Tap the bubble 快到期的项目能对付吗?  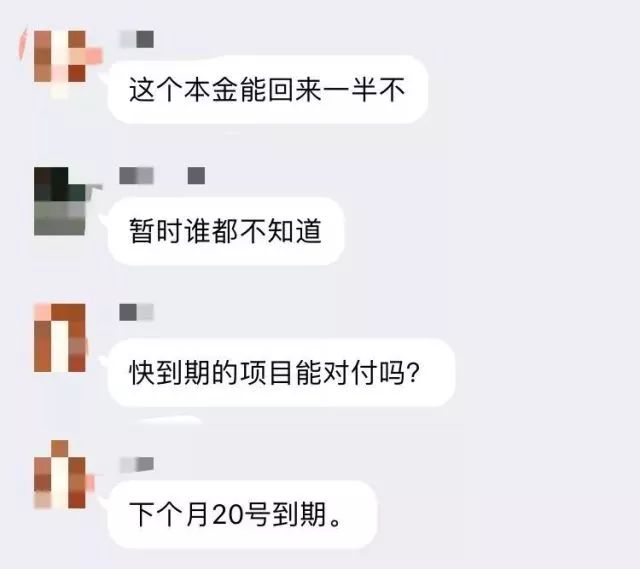[281, 373]
